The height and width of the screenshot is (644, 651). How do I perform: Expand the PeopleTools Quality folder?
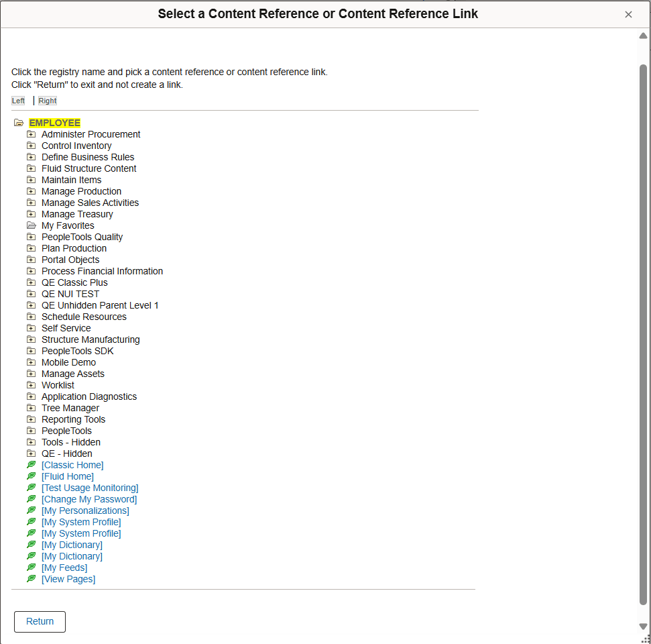coord(31,237)
